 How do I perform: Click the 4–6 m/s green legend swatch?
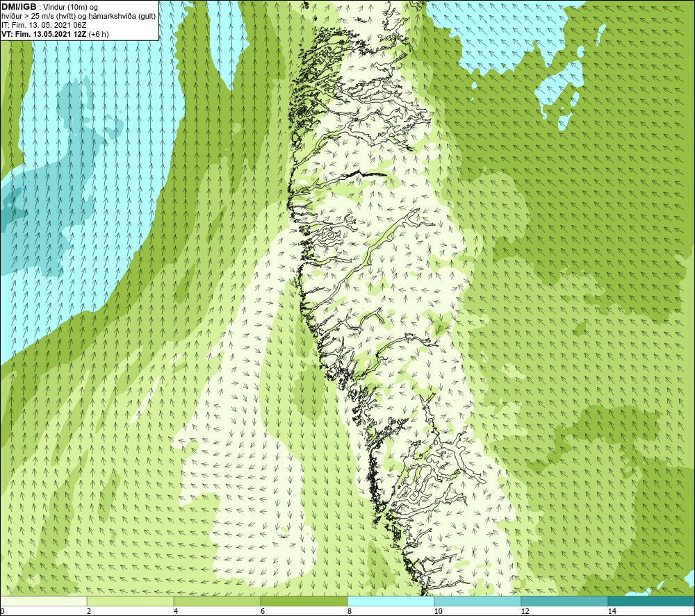pos(217,601)
